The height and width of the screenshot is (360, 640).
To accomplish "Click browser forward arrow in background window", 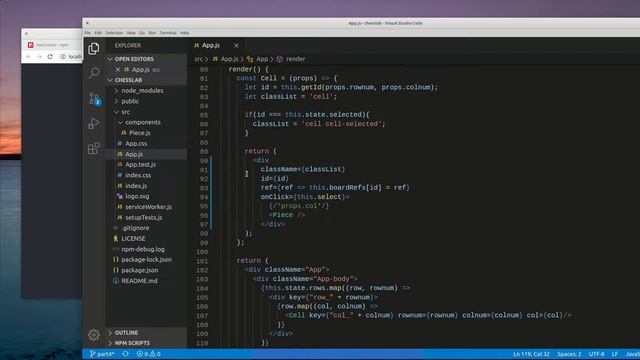I will 39,57.
